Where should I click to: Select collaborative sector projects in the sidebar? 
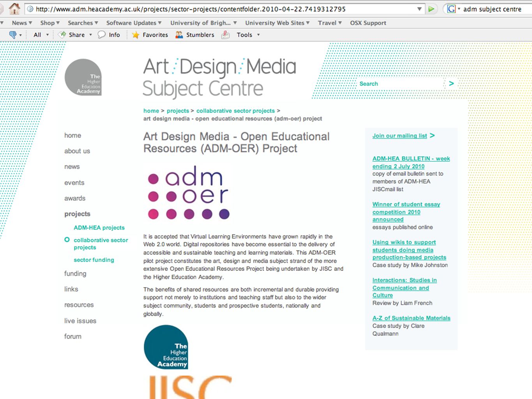[101, 244]
